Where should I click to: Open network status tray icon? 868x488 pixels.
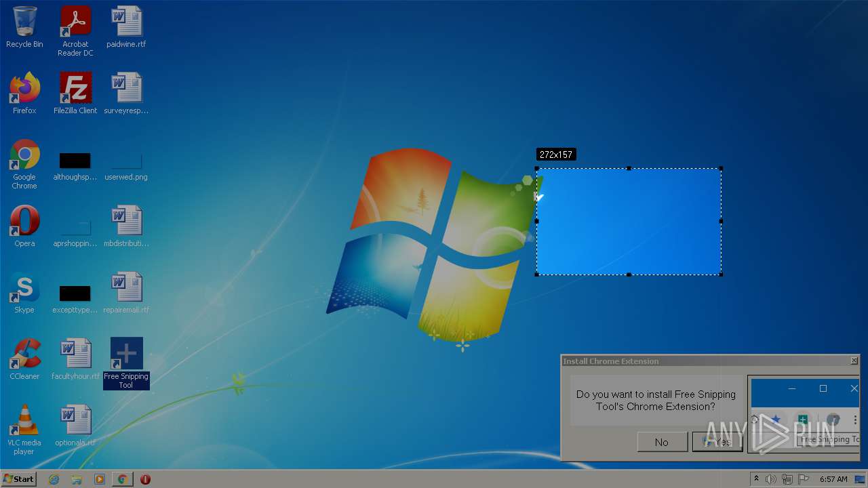(787, 479)
